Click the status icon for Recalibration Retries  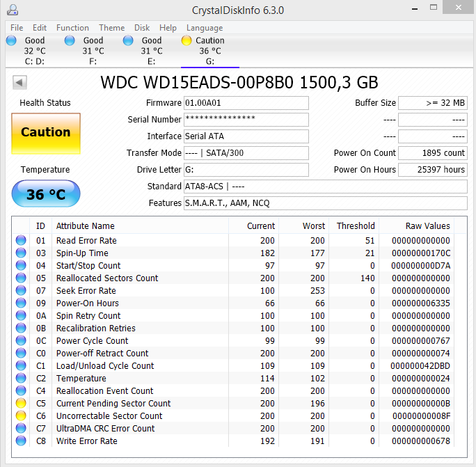point(21,328)
